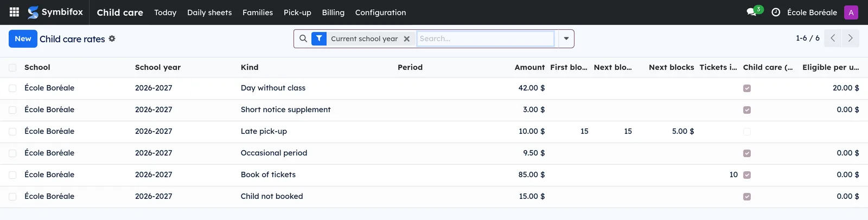Open the activities clock icon

[776, 12]
